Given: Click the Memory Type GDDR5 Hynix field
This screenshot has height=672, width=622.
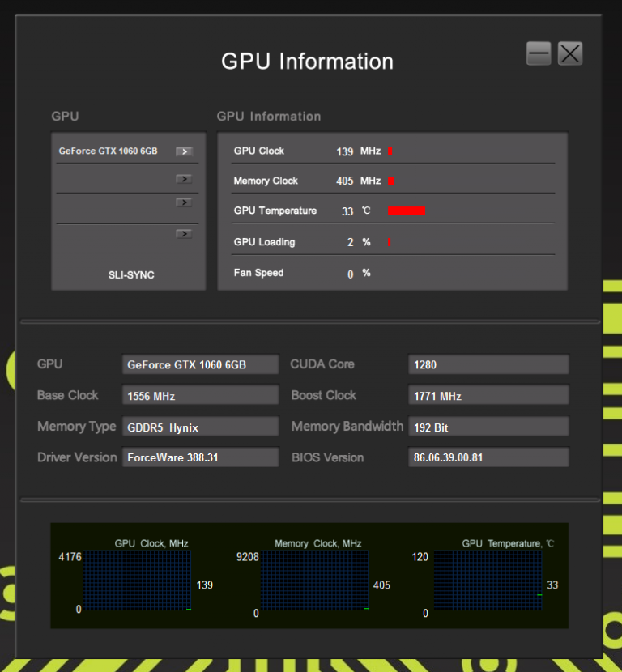Looking at the screenshot, I should pyautogui.click(x=200, y=427).
